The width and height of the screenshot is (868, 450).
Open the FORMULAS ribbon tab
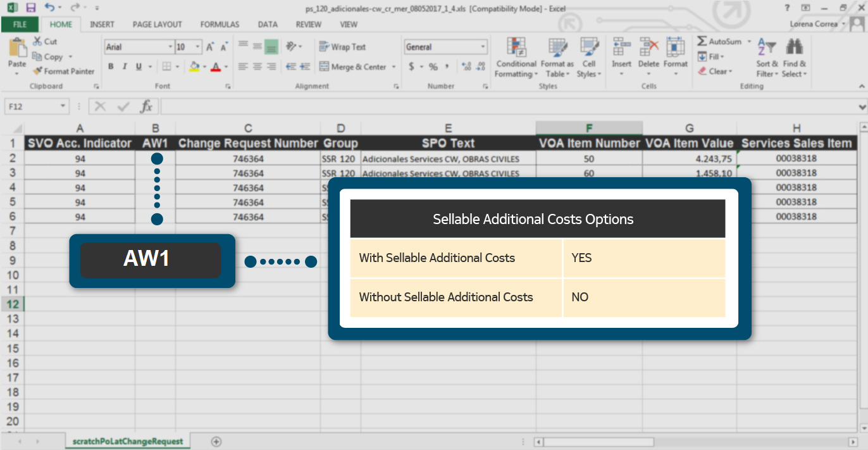pyautogui.click(x=220, y=25)
